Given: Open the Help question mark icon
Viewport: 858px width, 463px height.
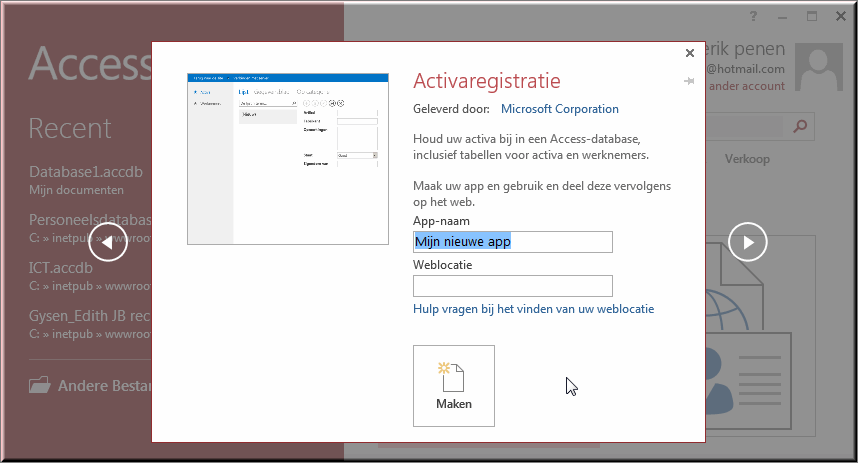Looking at the screenshot, I should point(753,16).
